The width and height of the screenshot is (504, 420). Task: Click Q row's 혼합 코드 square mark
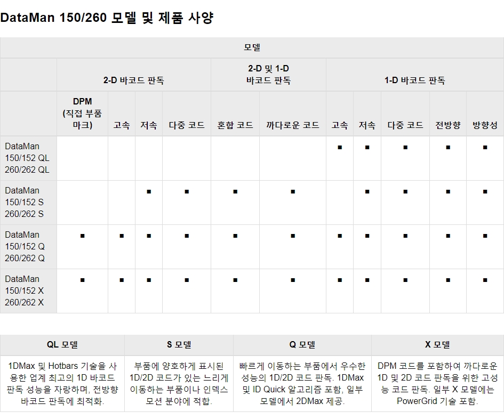point(235,236)
